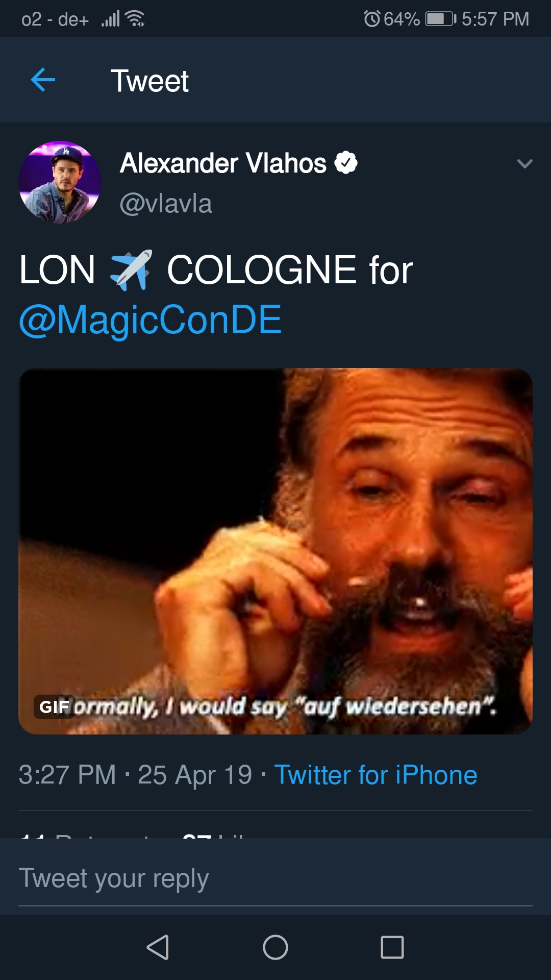Tap the Android back navigation button

click(x=158, y=947)
